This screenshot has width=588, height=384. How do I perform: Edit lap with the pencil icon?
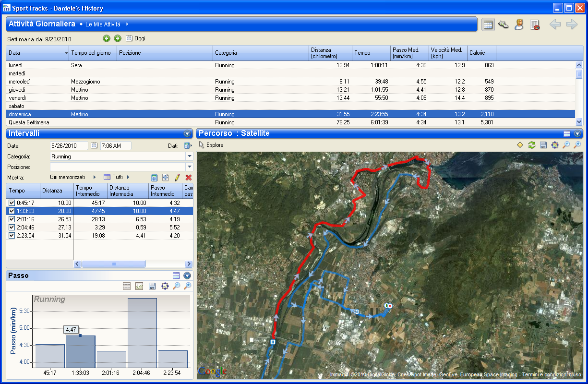[x=177, y=177]
